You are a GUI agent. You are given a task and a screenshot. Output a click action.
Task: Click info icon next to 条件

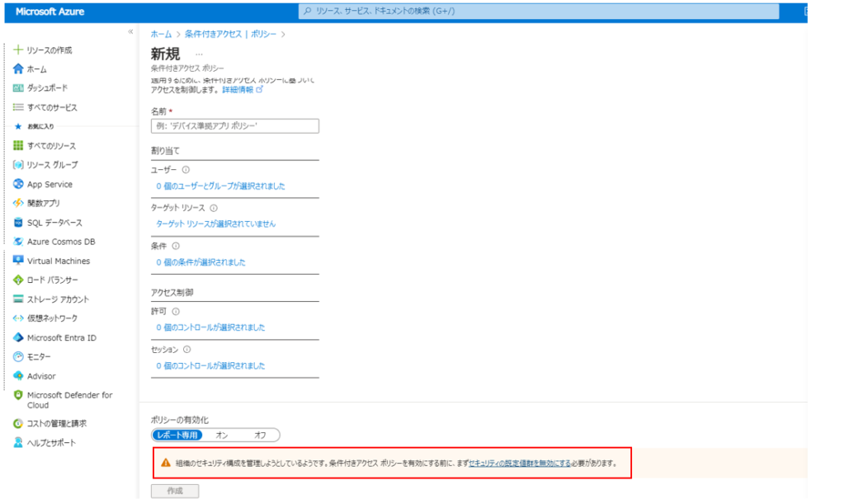click(176, 246)
